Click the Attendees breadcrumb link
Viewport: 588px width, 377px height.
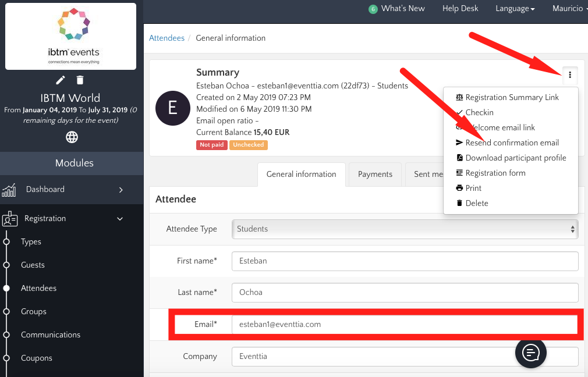coord(167,38)
